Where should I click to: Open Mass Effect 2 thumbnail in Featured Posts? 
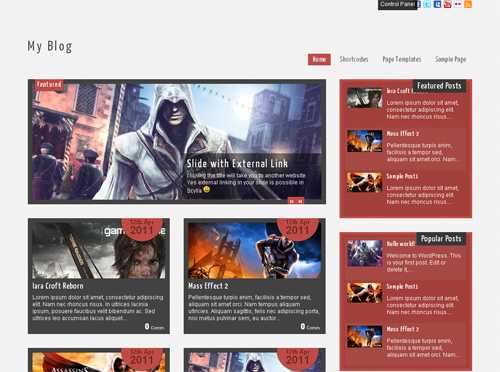tap(365, 141)
